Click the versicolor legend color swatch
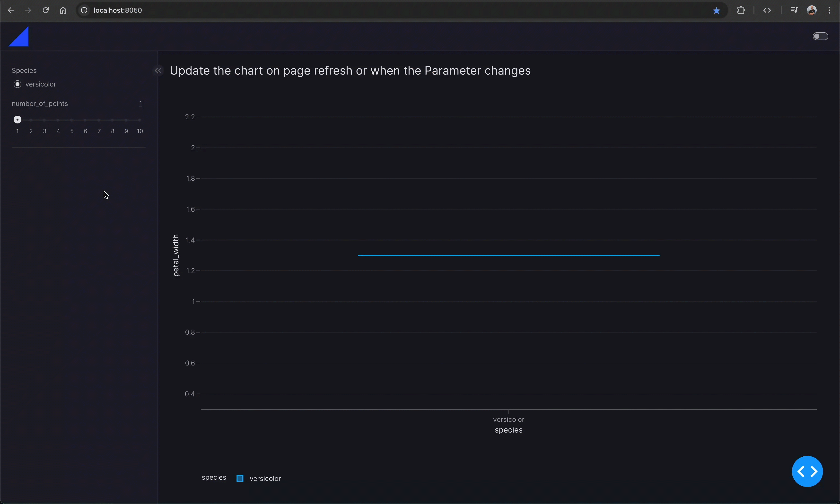The image size is (840, 504). 240,478
